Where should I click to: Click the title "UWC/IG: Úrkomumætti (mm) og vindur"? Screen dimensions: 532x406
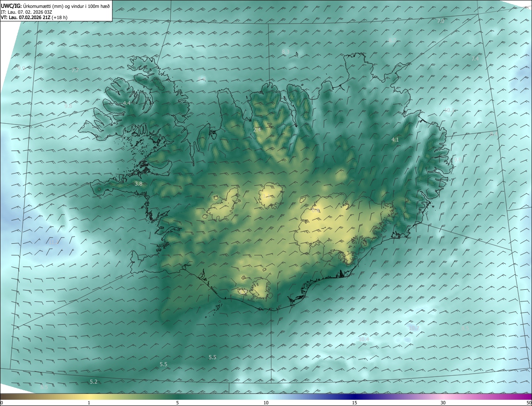(55, 6)
